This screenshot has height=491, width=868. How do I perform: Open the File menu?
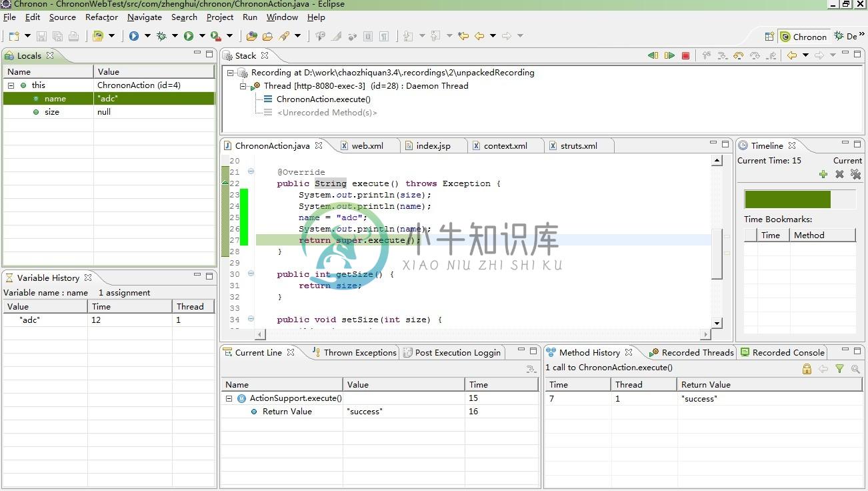pyautogui.click(x=9, y=17)
